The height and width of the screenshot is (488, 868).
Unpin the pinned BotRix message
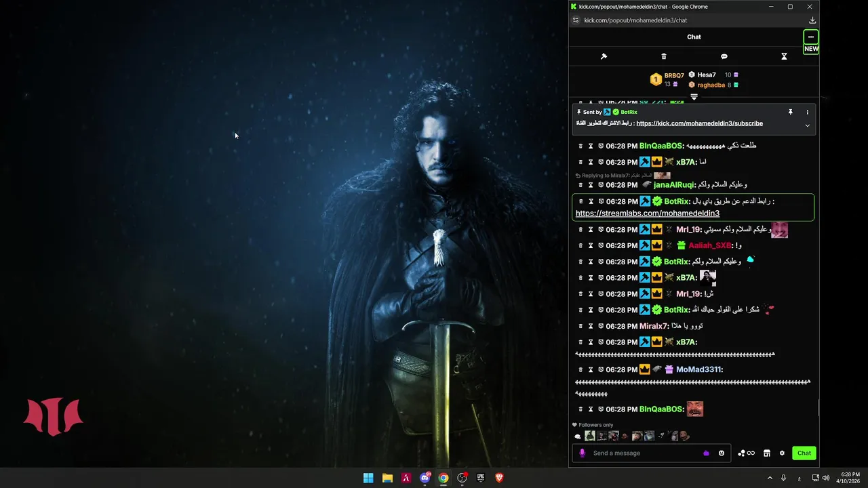pyautogui.click(x=790, y=112)
